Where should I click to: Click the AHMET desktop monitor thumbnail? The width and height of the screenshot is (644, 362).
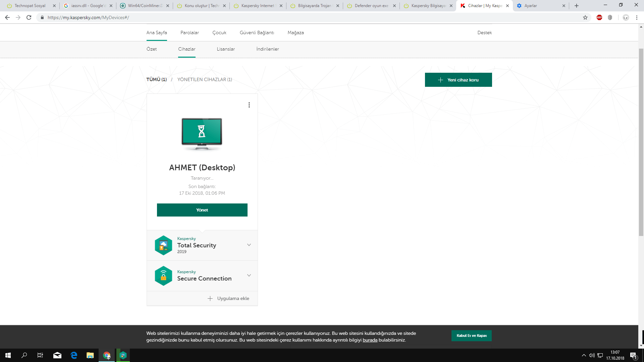point(202,134)
